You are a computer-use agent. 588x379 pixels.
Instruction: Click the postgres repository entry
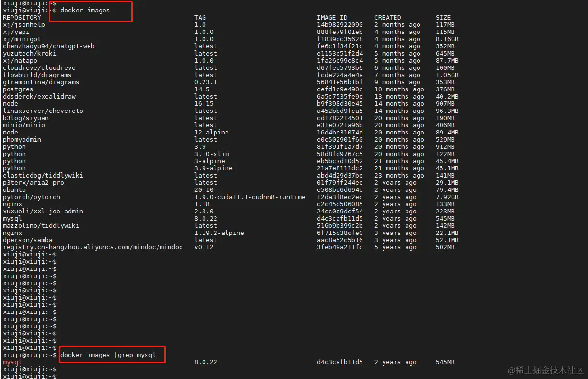point(18,89)
